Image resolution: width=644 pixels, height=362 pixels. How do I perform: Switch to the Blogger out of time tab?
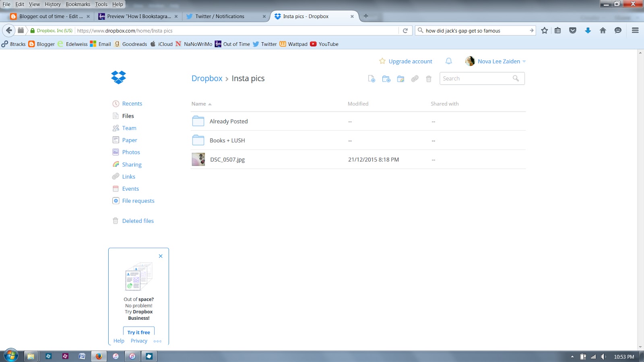coord(50,16)
